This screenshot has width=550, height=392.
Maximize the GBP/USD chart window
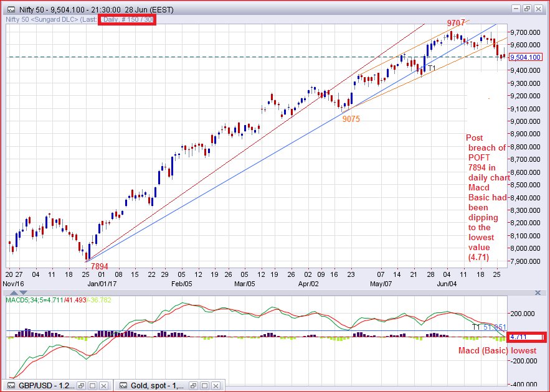coord(93,386)
